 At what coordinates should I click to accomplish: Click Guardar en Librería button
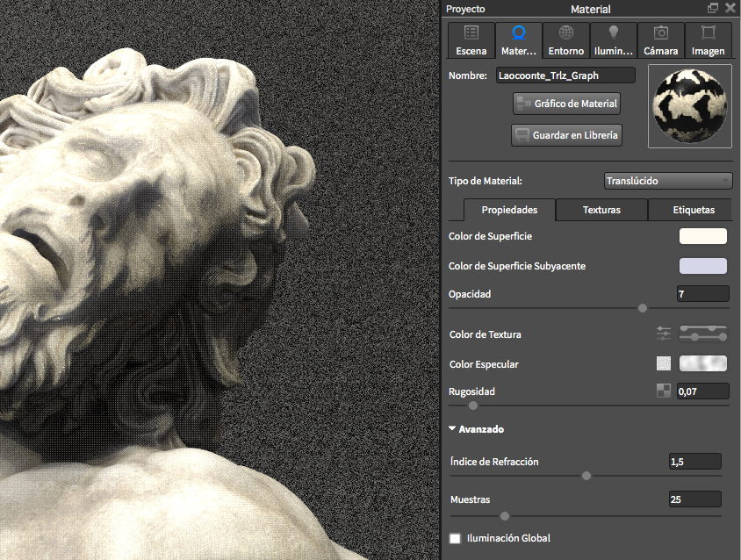coord(566,135)
